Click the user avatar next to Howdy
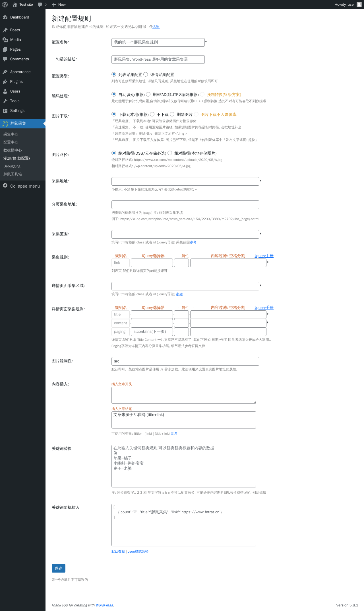Image resolution: width=364 pixels, height=611 pixels. tap(359, 4)
